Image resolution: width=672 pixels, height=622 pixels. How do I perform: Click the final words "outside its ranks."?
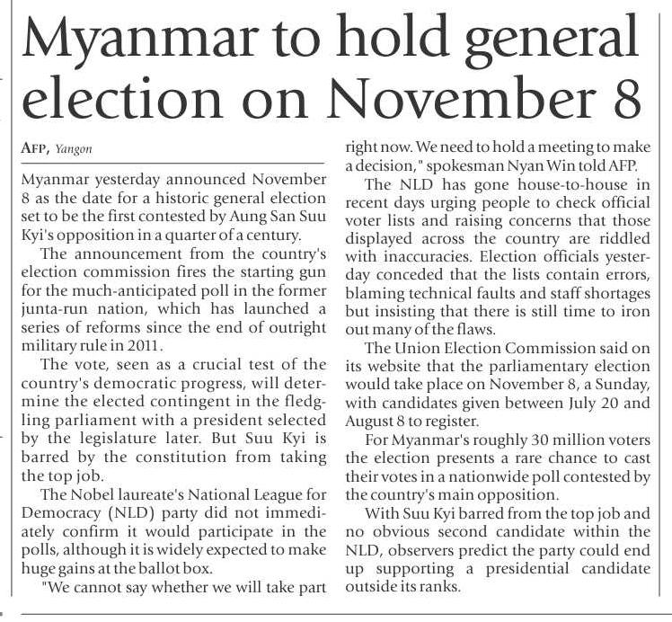[404, 589]
